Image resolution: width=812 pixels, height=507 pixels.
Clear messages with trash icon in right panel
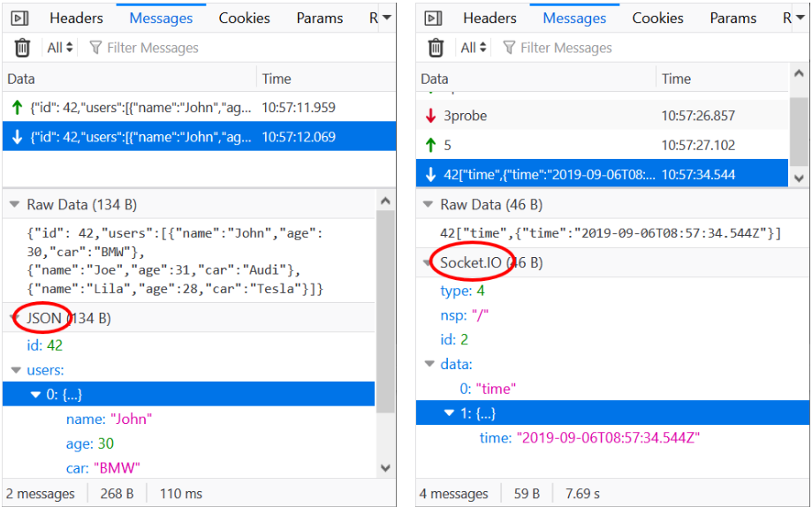coord(436,48)
